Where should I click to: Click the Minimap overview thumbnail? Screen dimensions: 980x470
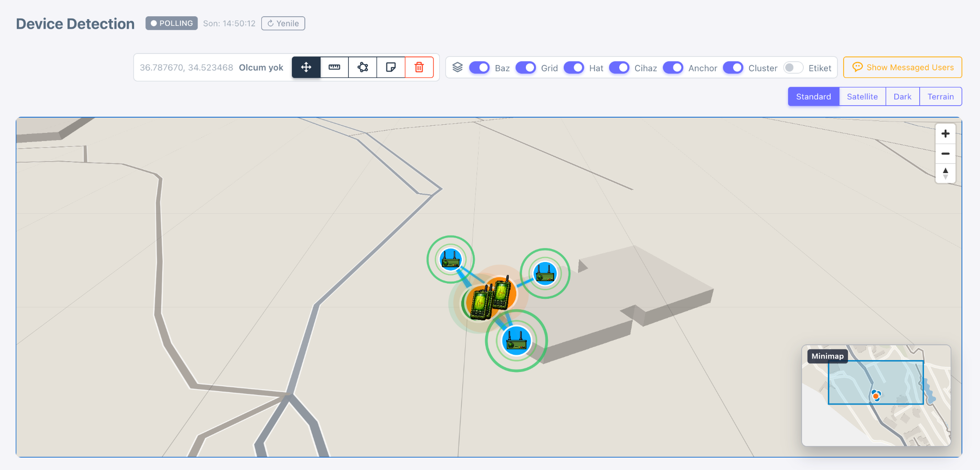coord(876,395)
